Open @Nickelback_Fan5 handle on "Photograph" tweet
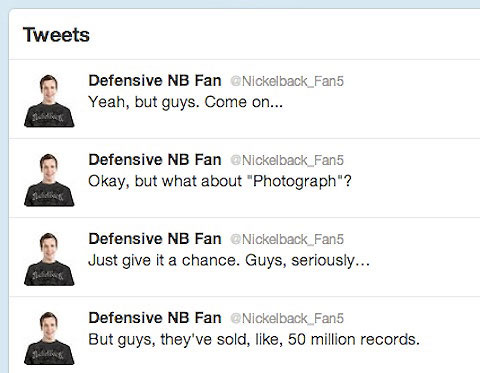 [287, 160]
